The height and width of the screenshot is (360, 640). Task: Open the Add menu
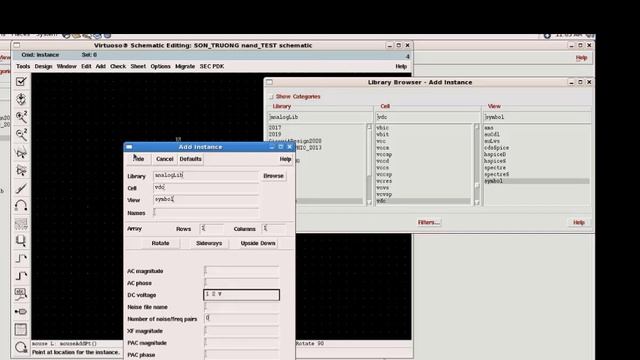tap(101, 66)
